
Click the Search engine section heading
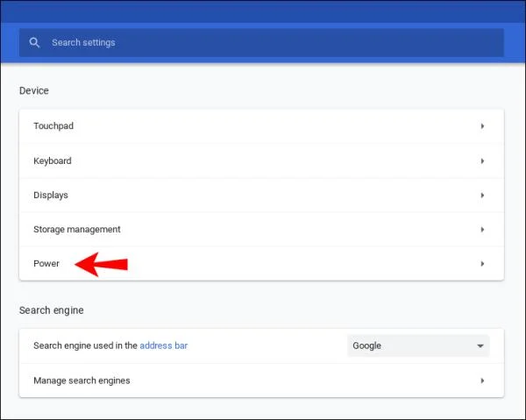[52, 310]
